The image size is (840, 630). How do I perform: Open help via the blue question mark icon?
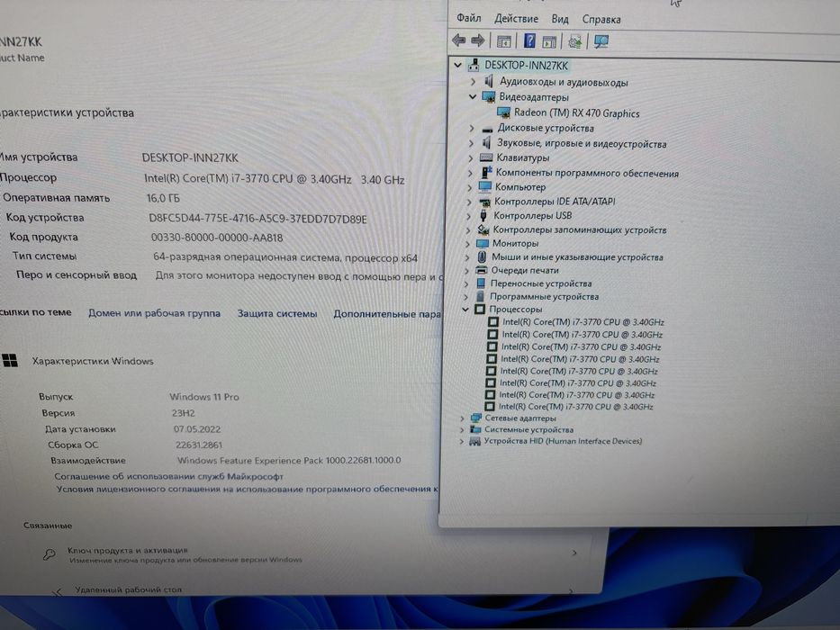pos(529,40)
